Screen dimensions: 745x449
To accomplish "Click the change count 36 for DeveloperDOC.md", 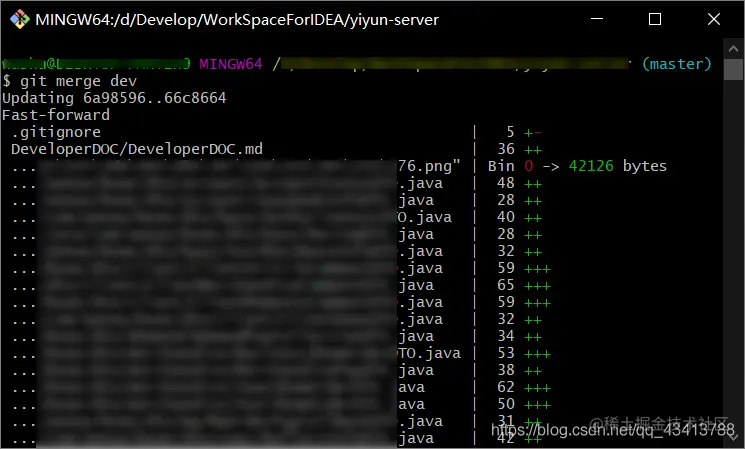I will pos(506,149).
